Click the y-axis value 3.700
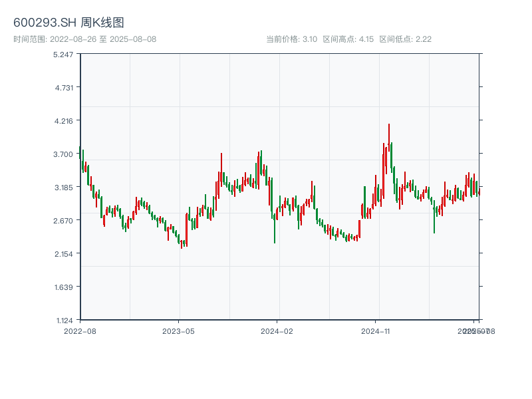The image size is (532, 399). click(x=63, y=154)
